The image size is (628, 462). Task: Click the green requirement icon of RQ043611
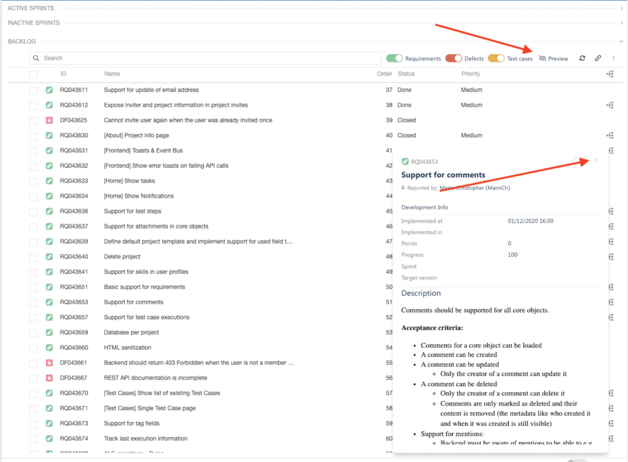point(50,90)
